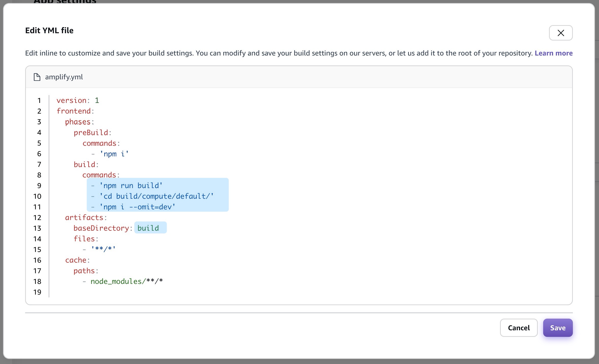Click the 'files:' key
Image resolution: width=599 pixels, height=364 pixels.
(x=86, y=239)
